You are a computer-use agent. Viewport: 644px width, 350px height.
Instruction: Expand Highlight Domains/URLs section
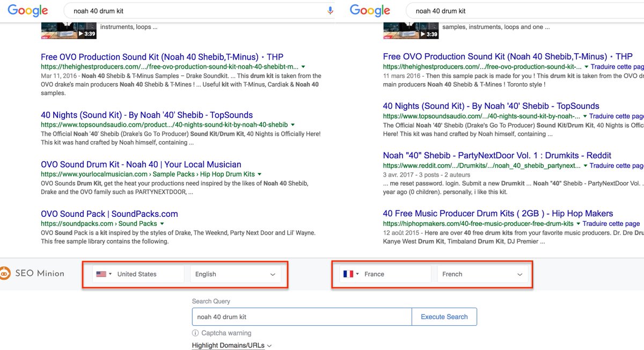231,345
